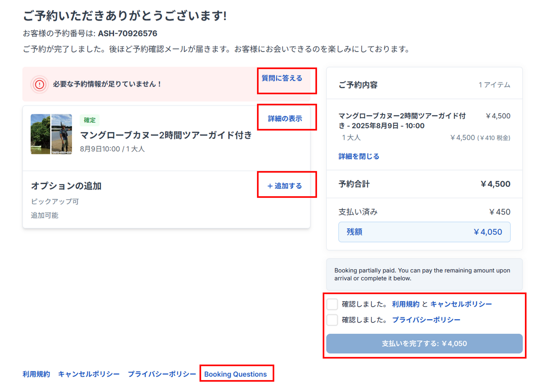Open footer キャンセルポリシー link

tap(89, 374)
